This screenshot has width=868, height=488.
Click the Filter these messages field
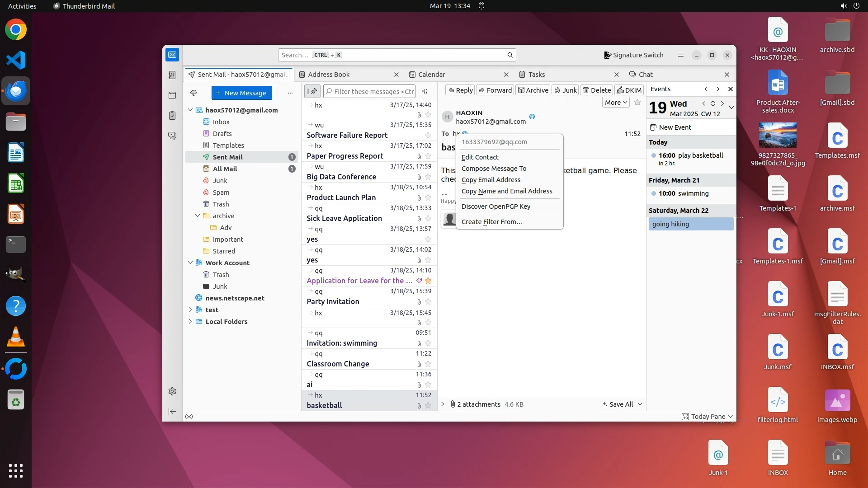tap(373, 91)
